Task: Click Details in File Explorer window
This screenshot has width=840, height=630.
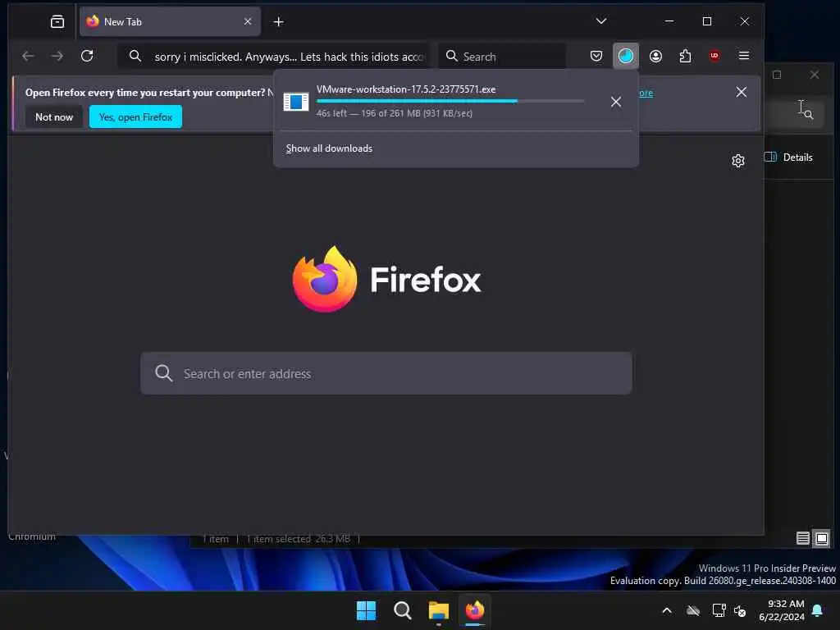Action: [x=788, y=157]
